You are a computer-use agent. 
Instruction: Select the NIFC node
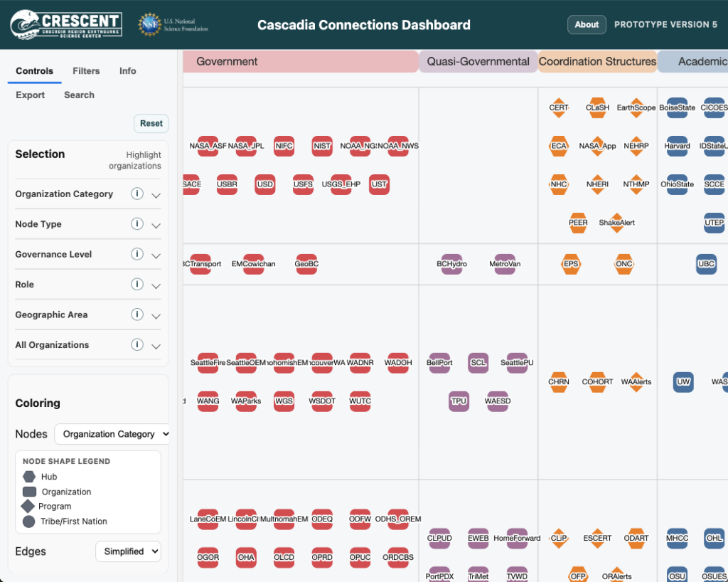(x=284, y=146)
